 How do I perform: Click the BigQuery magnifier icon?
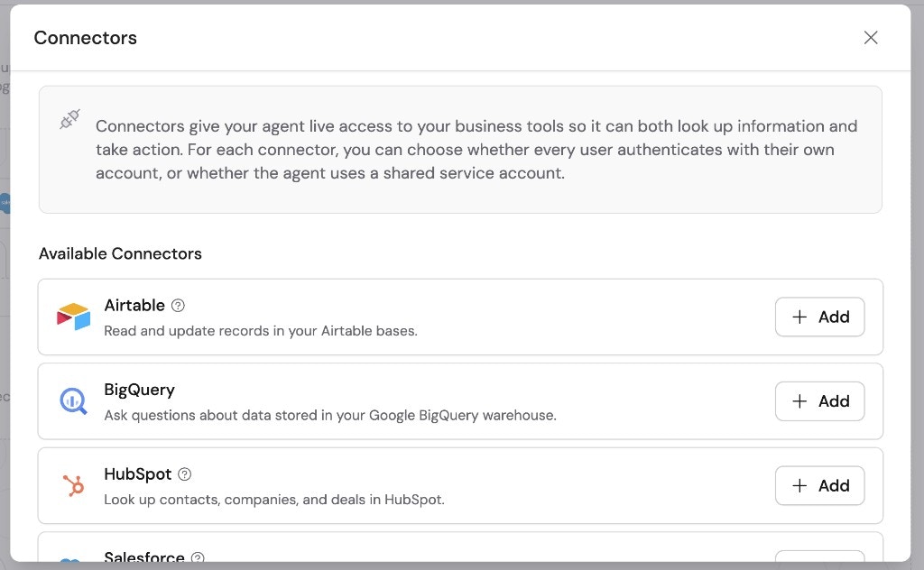[73, 400]
